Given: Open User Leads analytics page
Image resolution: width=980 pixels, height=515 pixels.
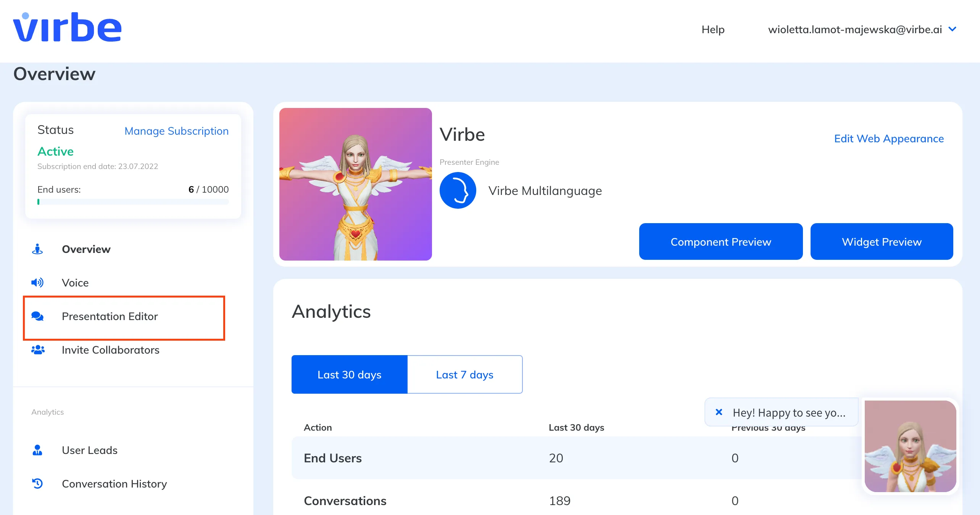Looking at the screenshot, I should click(90, 450).
